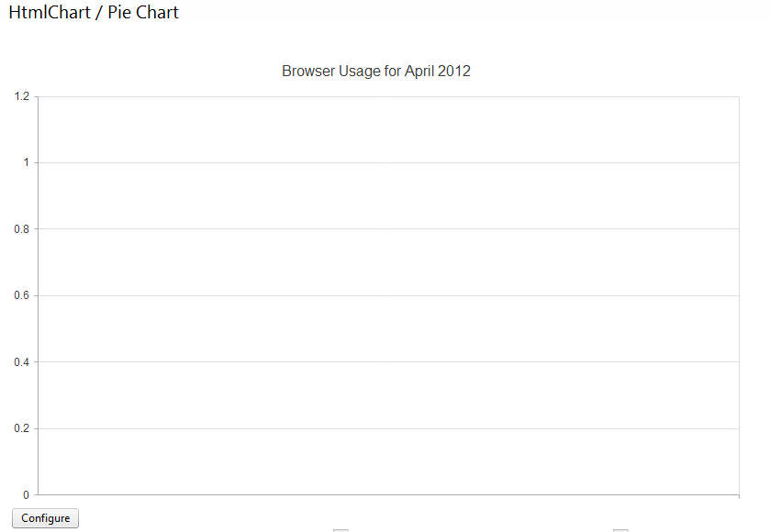Select the 0.4 y-axis label

point(22,362)
